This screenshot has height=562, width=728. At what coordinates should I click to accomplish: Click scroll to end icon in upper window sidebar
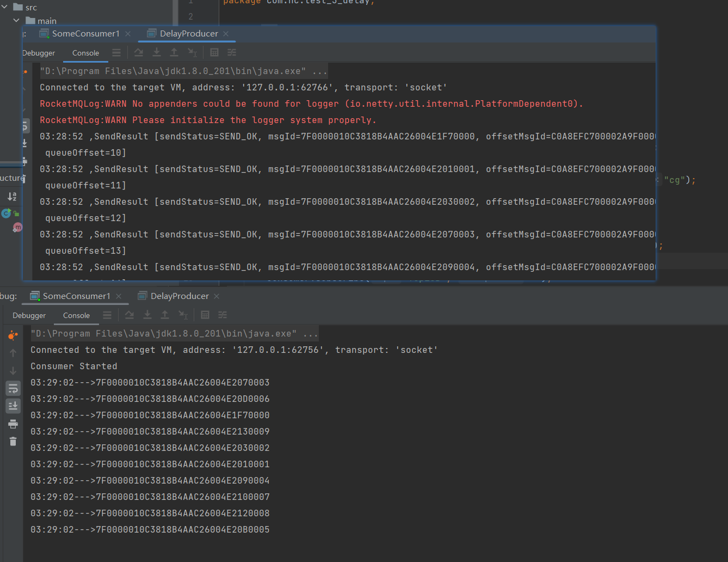[24, 143]
